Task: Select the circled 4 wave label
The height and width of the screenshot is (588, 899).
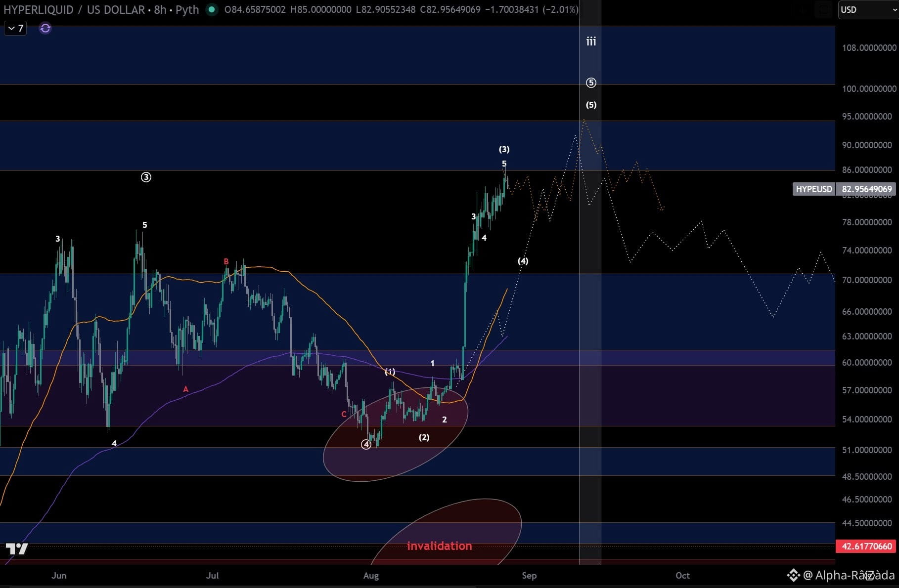Action: pyautogui.click(x=366, y=444)
